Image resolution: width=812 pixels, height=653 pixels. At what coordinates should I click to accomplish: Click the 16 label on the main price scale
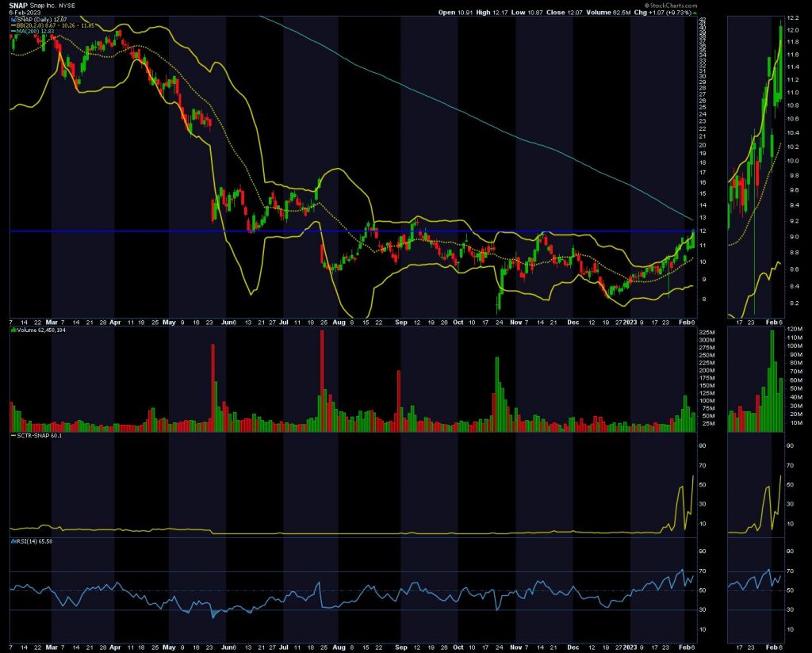(x=703, y=182)
